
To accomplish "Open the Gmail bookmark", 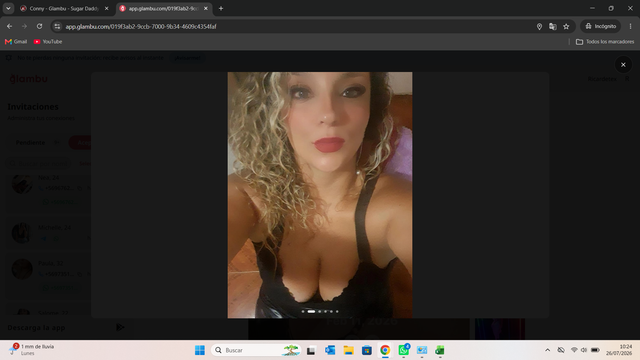I will point(16,42).
